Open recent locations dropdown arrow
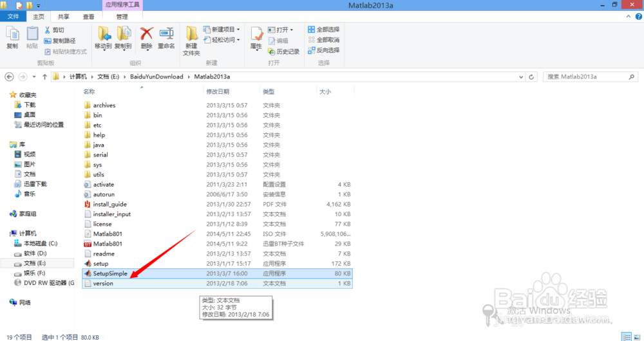The width and height of the screenshot is (644, 341). pyautogui.click(x=34, y=77)
